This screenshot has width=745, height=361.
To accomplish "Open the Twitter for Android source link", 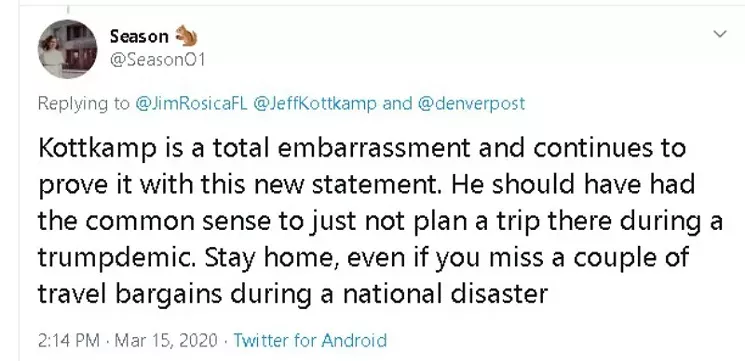I will point(310,341).
